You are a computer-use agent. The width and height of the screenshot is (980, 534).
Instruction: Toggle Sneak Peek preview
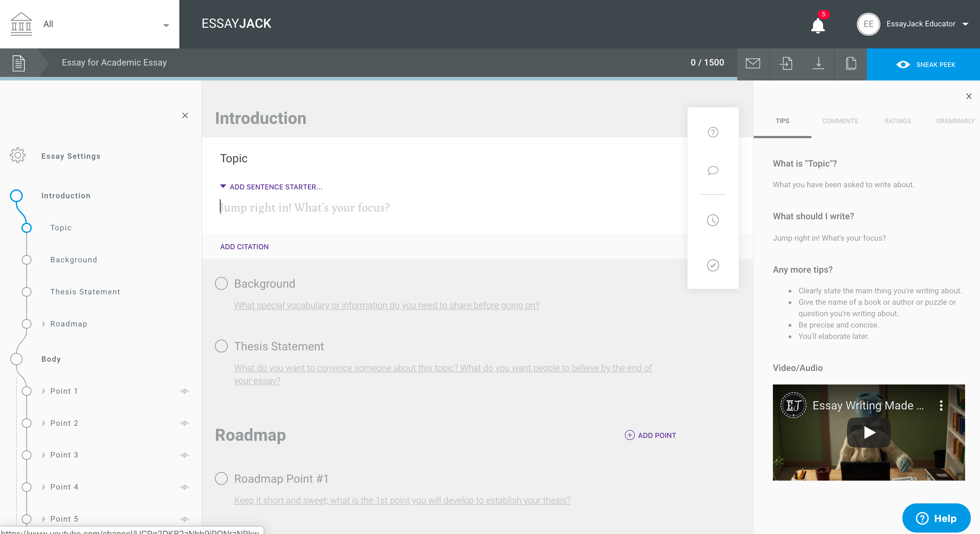(x=923, y=64)
